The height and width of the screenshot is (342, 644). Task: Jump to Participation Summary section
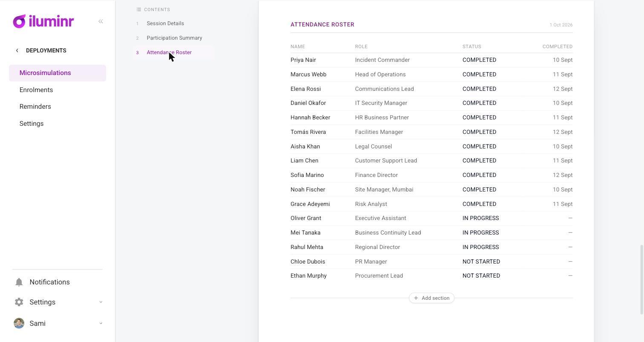pos(174,38)
